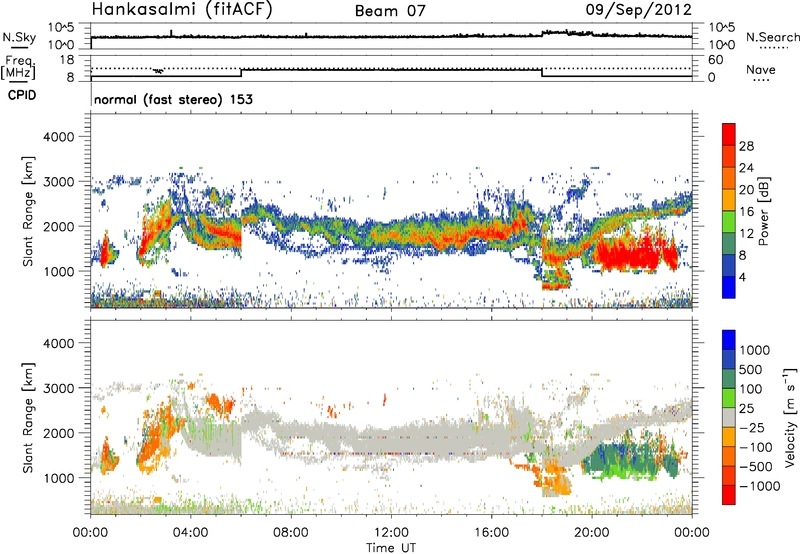Click the 'Velocity [m s-1]' colorbar label

point(790,417)
